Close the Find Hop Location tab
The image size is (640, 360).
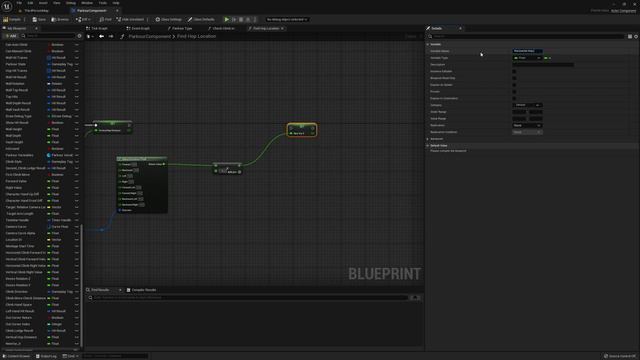(x=282, y=28)
